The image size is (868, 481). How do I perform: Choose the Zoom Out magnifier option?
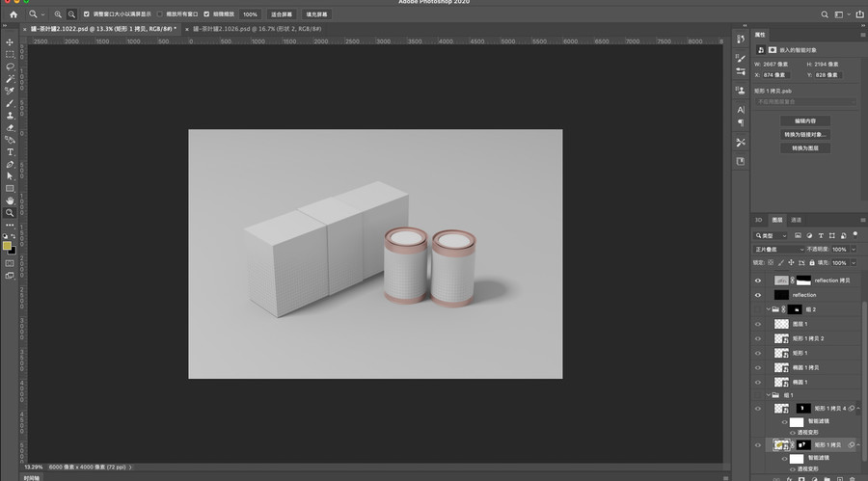click(x=71, y=14)
